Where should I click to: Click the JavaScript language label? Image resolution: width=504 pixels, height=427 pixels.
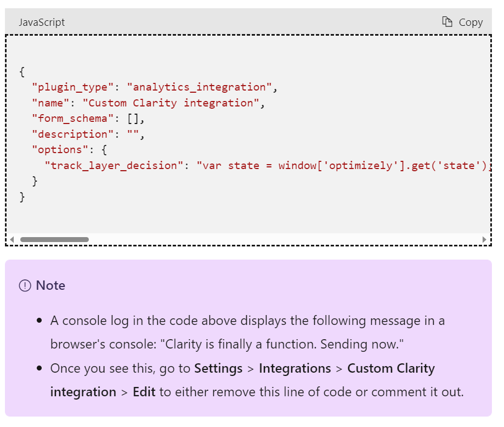coord(42,23)
